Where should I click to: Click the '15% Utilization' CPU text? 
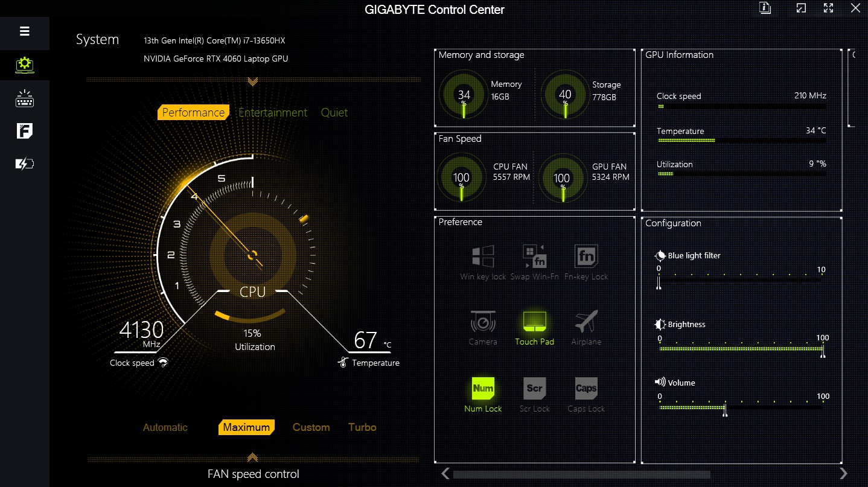[254, 340]
